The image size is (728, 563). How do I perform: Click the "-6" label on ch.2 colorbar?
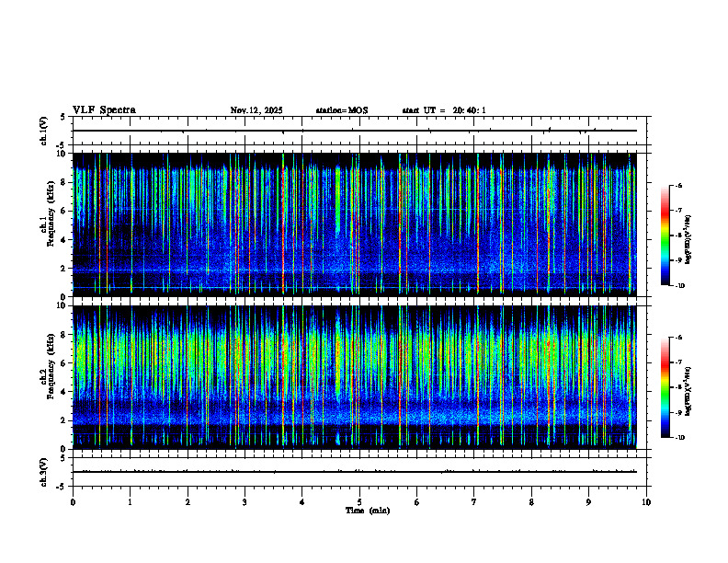coord(678,338)
